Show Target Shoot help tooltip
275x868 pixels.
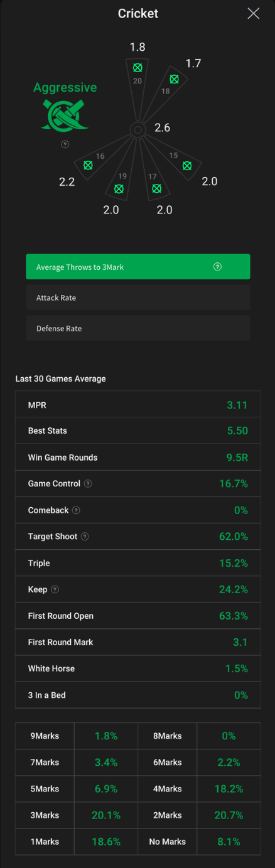(x=85, y=537)
